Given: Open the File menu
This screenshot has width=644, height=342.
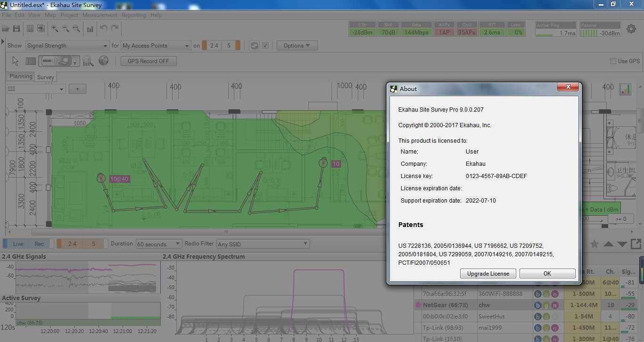Looking at the screenshot, I should coord(6,15).
